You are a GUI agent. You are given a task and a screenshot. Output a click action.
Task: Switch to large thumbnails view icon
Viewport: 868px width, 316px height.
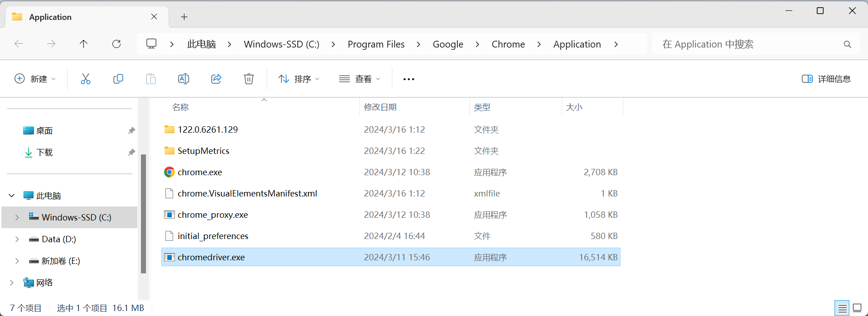pyautogui.click(x=857, y=308)
